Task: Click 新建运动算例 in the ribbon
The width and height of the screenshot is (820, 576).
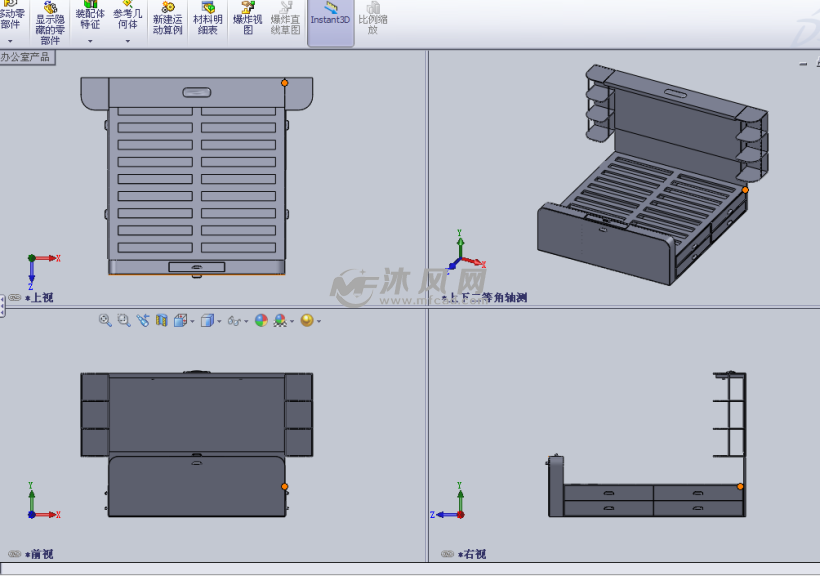Action: coord(167,20)
